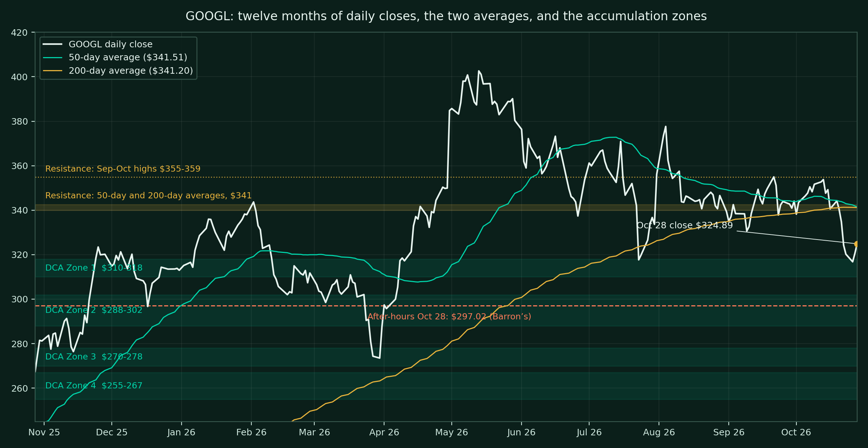Screen dimensions: 868x448
Task: Click the 'Nov 25' x-axis label
Action: 44,432
